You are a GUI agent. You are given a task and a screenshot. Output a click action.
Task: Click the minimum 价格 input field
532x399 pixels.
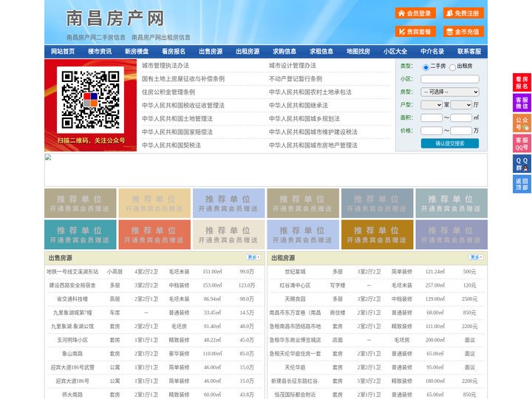point(432,131)
